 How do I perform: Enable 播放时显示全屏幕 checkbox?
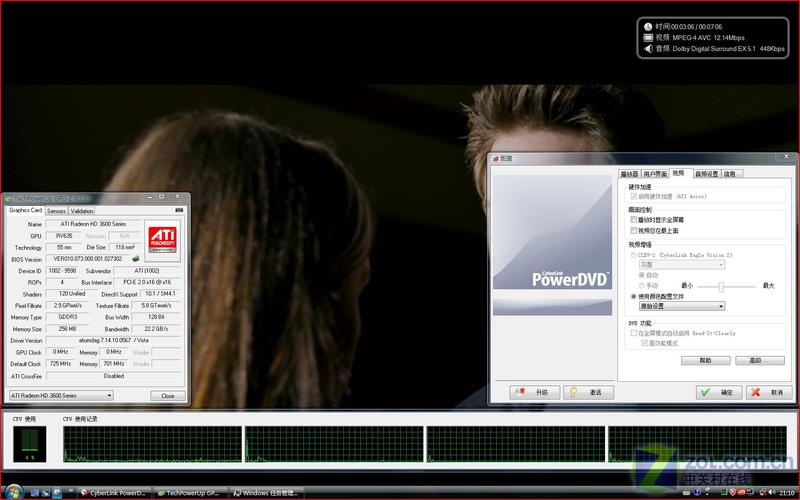[633, 220]
